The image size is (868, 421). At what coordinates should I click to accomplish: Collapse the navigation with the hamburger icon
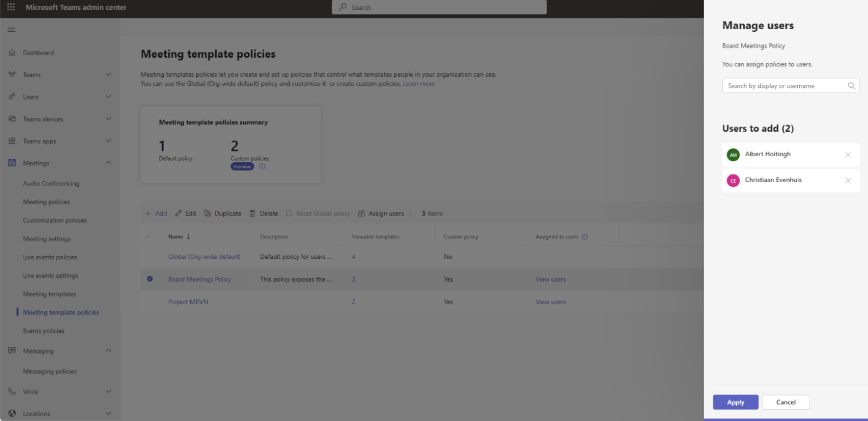click(x=11, y=30)
